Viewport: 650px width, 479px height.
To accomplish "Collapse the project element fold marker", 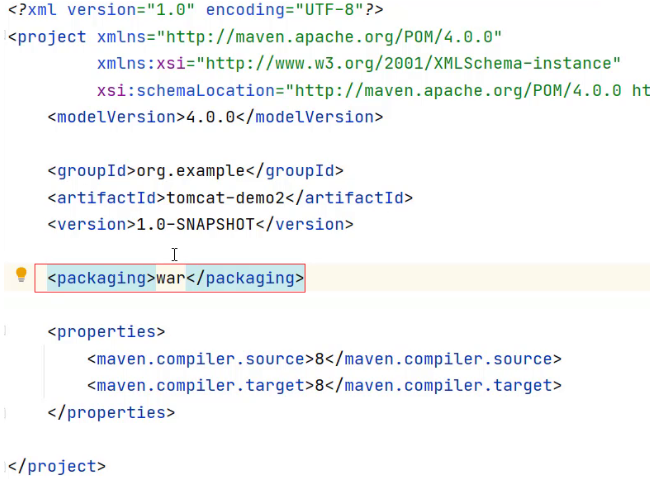I will pyautogui.click(x=5, y=36).
